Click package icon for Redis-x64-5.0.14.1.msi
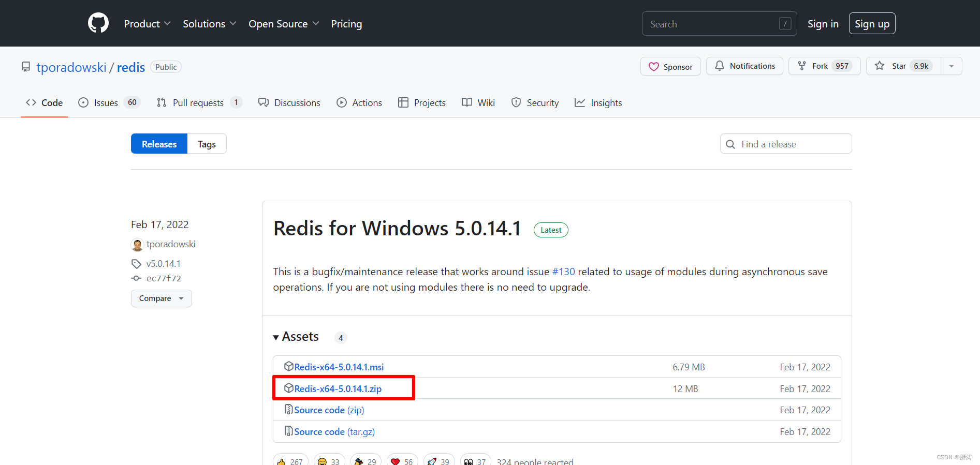The height and width of the screenshot is (465, 980). (289, 366)
